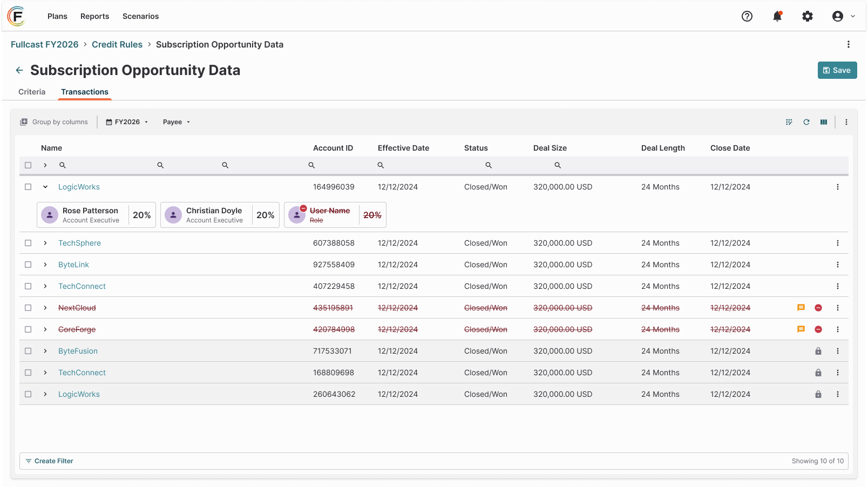This screenshot has width=868, height=487.
Task: Toggle the select-all checkbox in header row
Action: pos(28,165)
